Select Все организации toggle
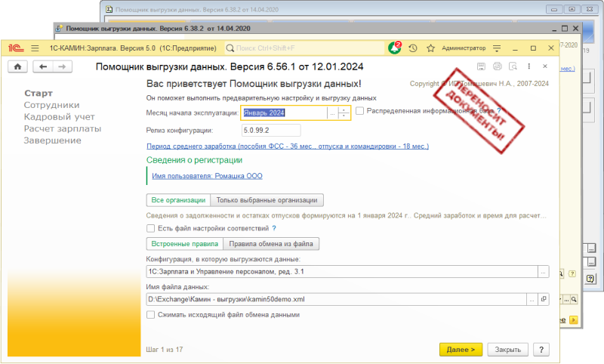604x364 pixels. click(178, 200)
